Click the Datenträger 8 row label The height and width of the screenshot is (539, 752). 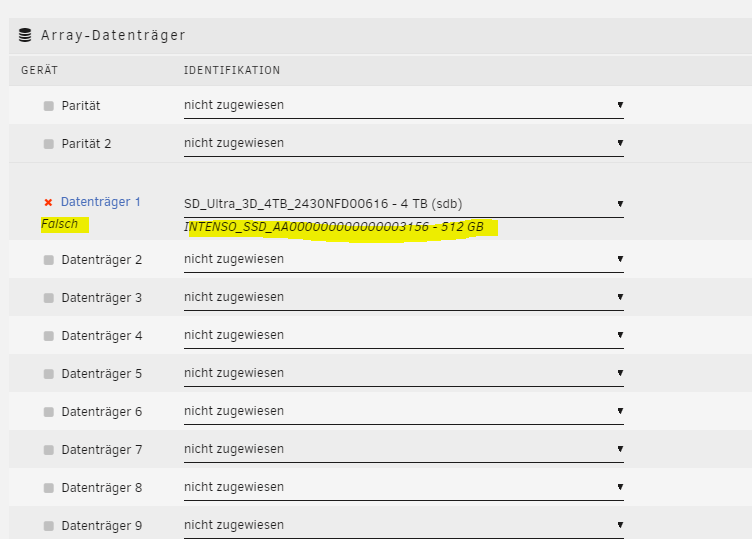(102, 488)
